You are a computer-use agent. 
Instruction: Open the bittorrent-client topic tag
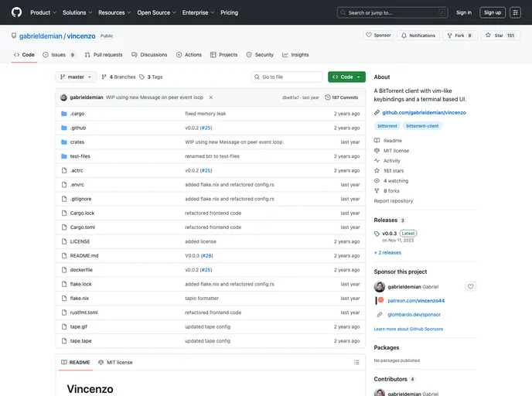422,126
